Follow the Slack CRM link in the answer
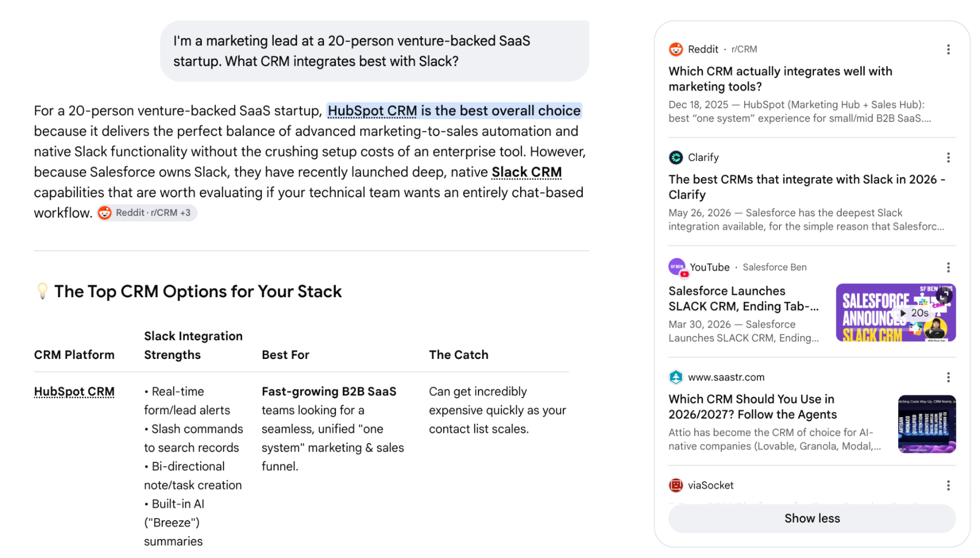The width and height of the screenshot is (980, 558). pos(527,172)
